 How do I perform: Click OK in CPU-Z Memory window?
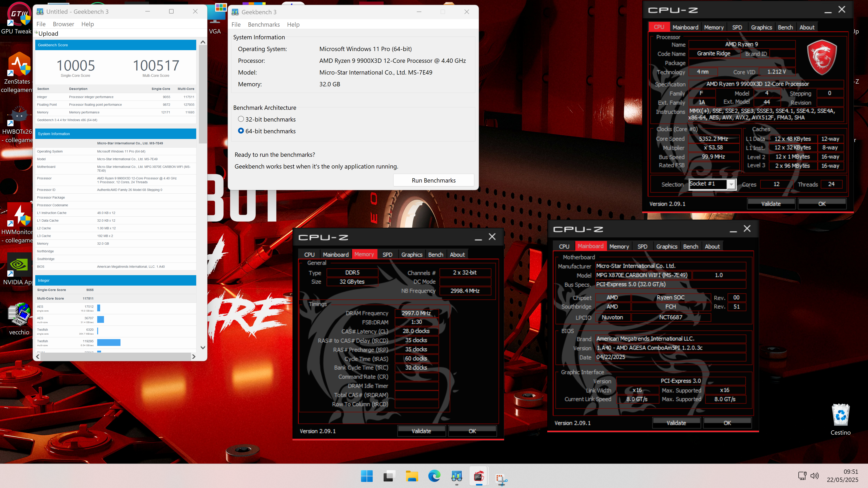coord(472,431)
